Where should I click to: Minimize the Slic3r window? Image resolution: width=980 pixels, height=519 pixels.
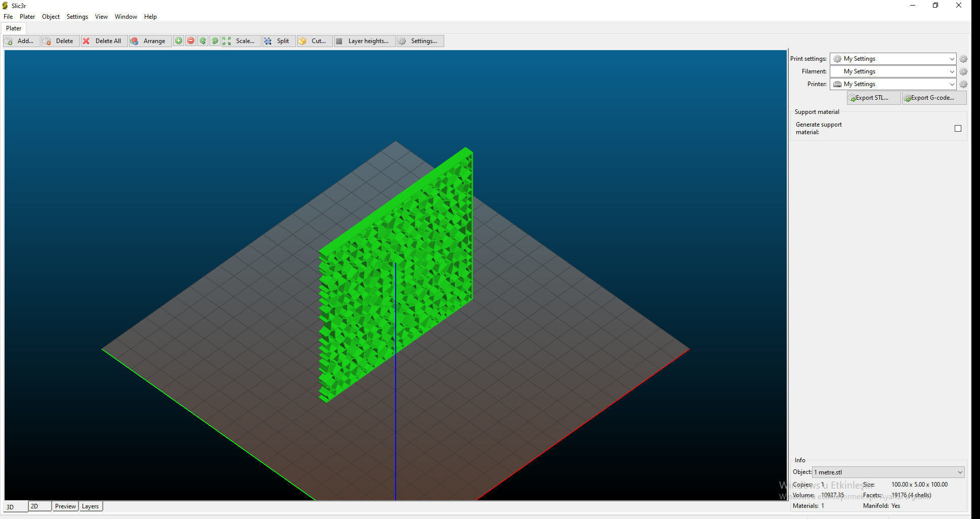pyautogui.click(x=913, y=6)
